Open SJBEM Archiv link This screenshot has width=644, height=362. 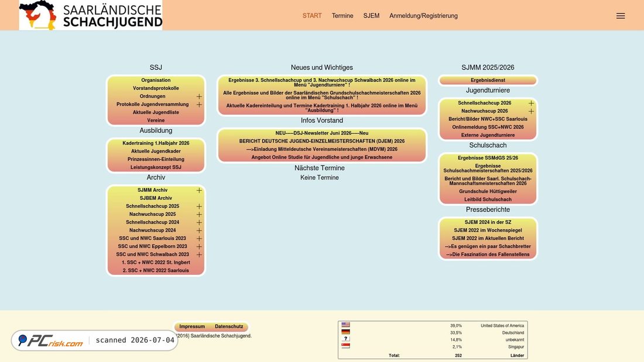click(x=156, y=198)
